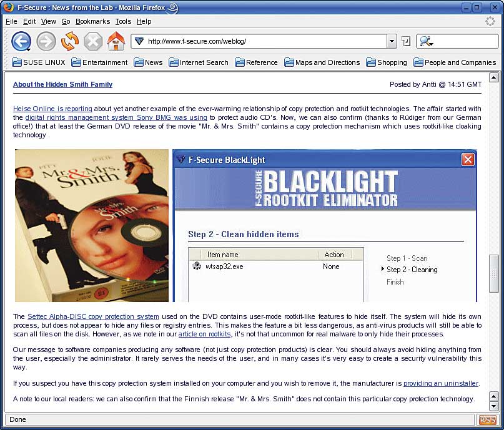
Task: Click the providing an uninstaller link
Action: [441, 383]
